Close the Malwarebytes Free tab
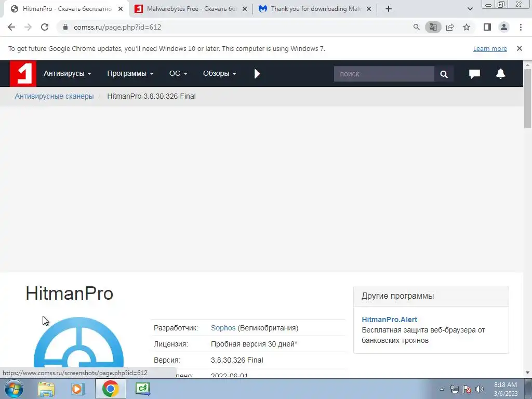The width and height of the screenshot is (532, 399). (245, 9)
